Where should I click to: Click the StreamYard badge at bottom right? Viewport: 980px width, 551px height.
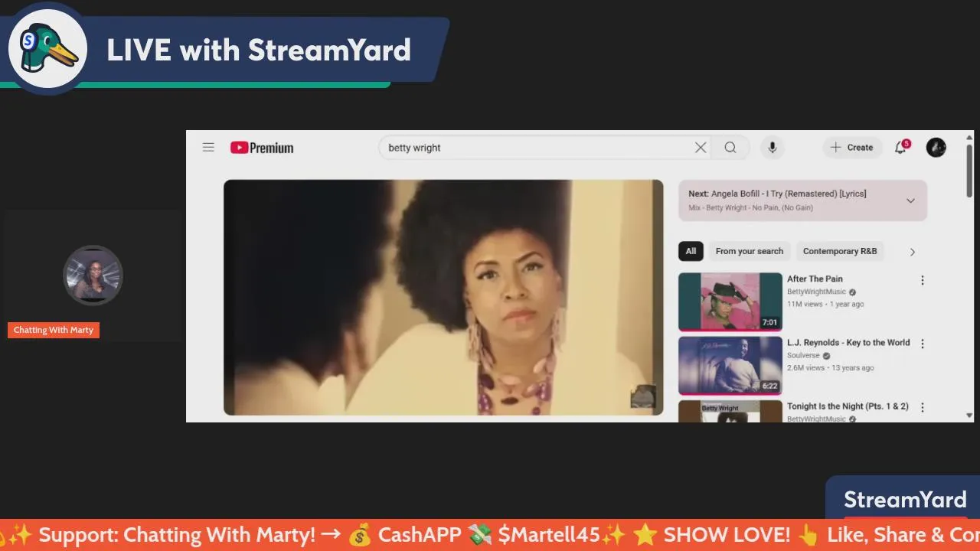(x=905, y=499)
